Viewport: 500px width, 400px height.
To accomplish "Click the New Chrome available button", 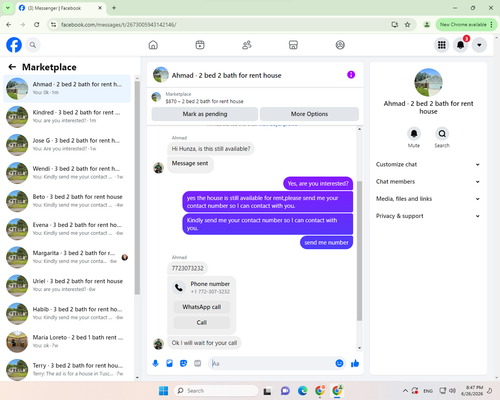I will (x=466, y=25).
